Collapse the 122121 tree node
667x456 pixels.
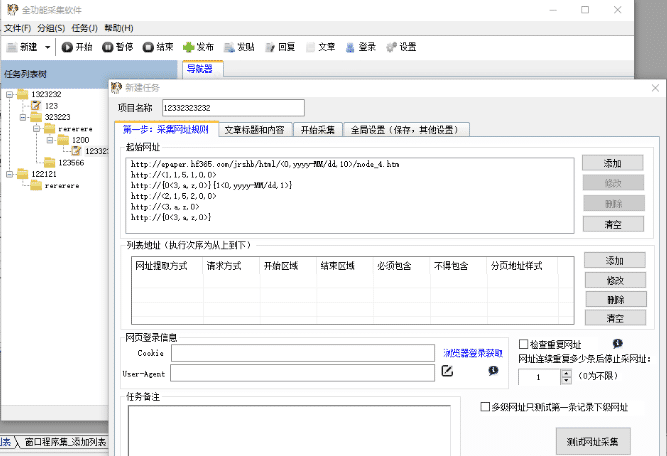(x=10, y=174)
